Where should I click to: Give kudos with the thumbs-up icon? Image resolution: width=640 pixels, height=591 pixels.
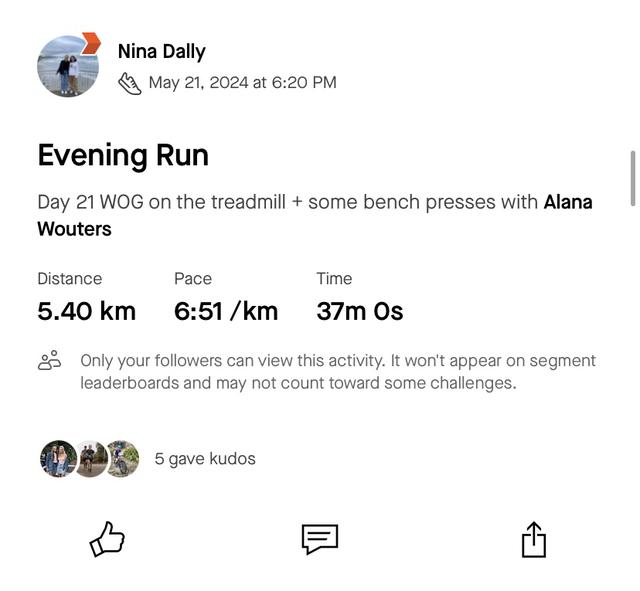[107, 539]
